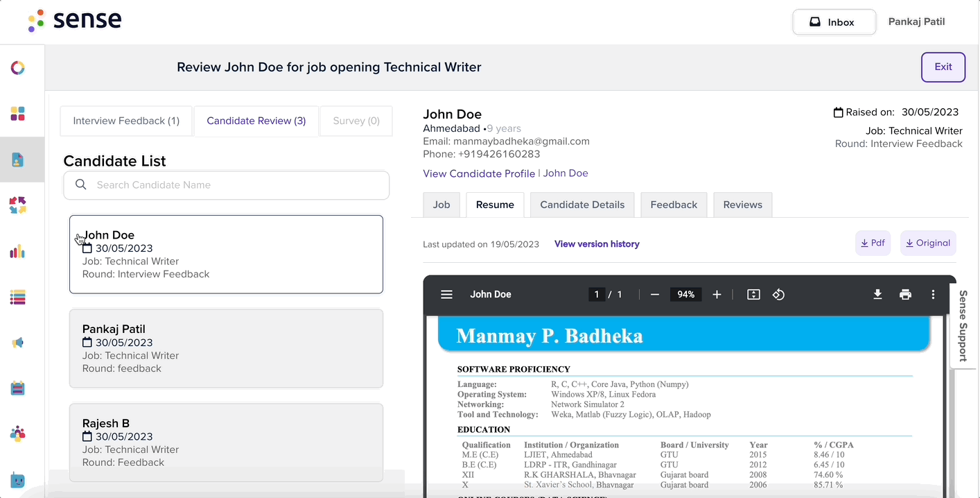The width and height of the screenshot is (980, 498).
Task: Zoom in the resume PDF
Action: 717,295
